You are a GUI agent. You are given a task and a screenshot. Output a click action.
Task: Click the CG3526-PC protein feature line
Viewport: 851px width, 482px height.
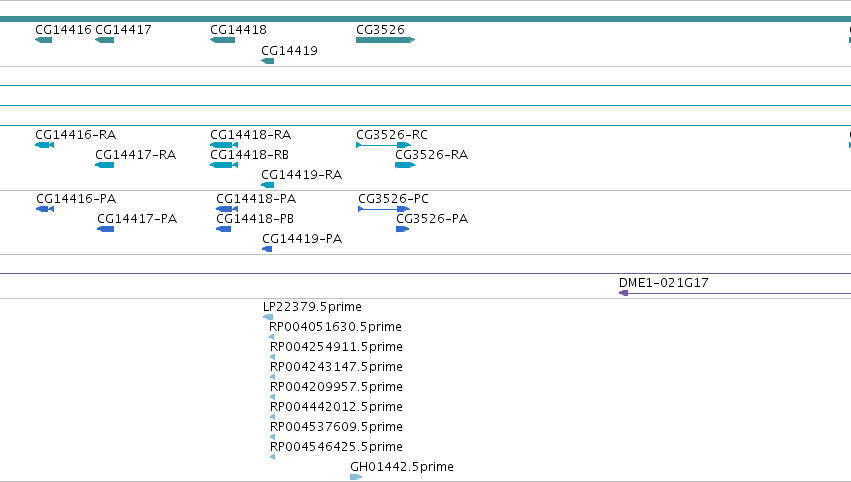pos(384,209)
